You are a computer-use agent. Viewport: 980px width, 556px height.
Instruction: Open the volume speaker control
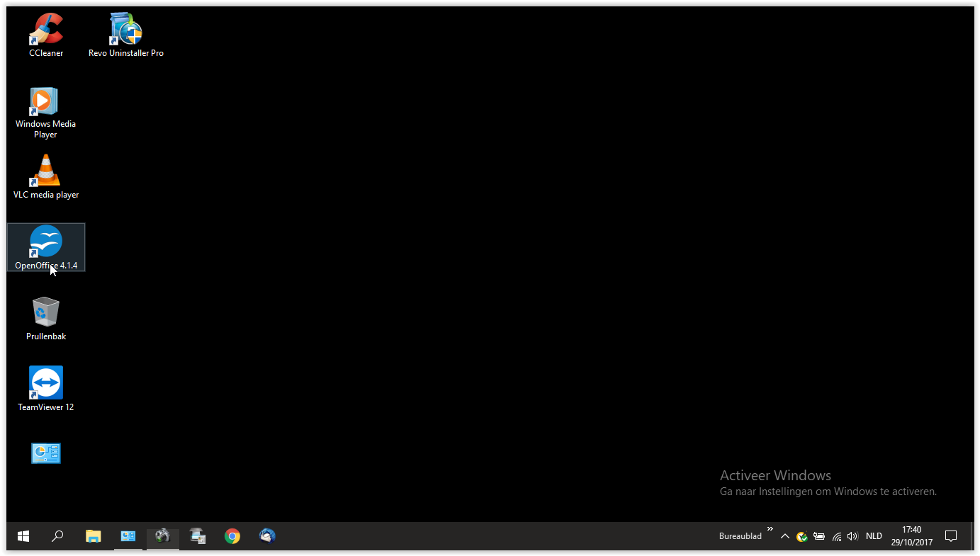(852, 536)
